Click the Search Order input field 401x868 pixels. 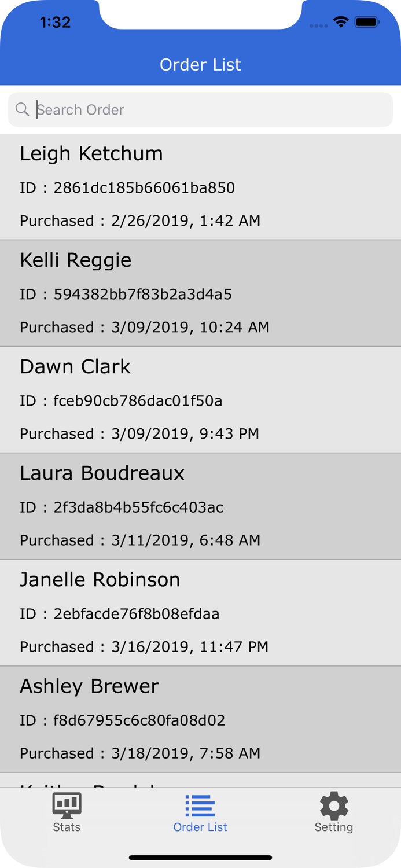click(200, 109)
